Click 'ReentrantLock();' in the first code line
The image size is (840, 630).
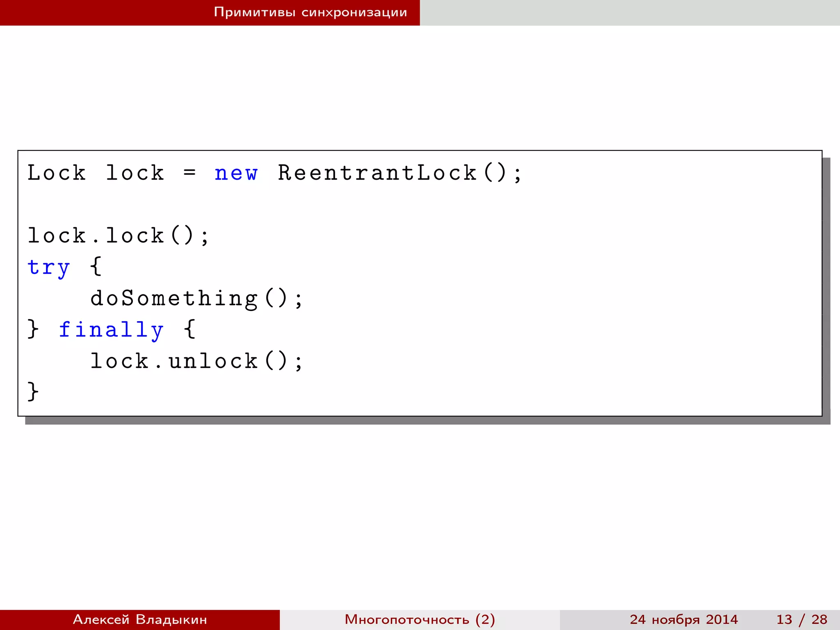[400, 173]
